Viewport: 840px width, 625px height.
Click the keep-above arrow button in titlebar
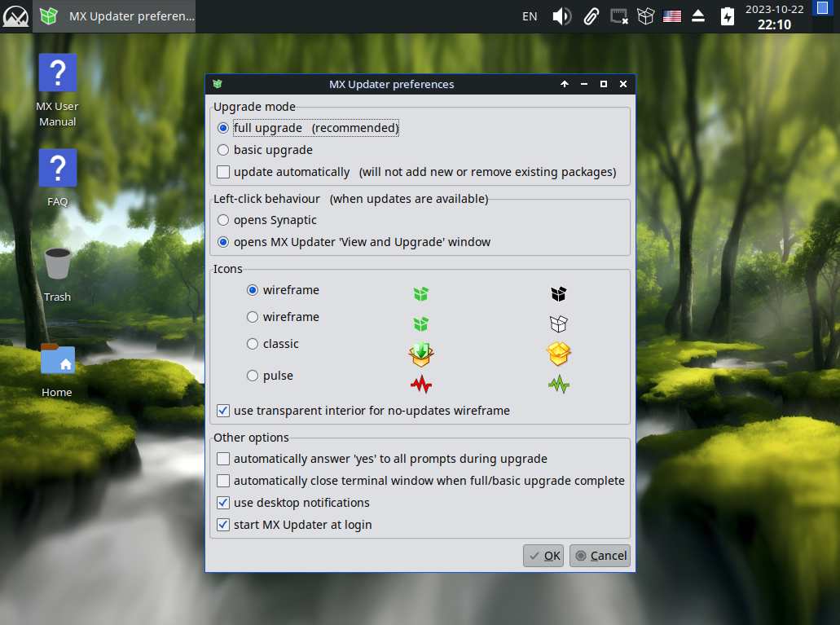tap(564, 84)
